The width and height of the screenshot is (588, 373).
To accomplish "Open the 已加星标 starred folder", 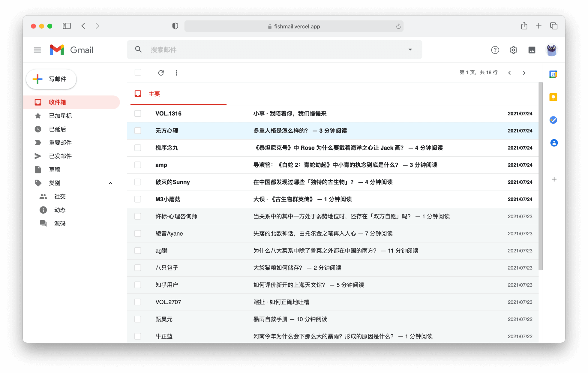I will [x=60, y=116].
